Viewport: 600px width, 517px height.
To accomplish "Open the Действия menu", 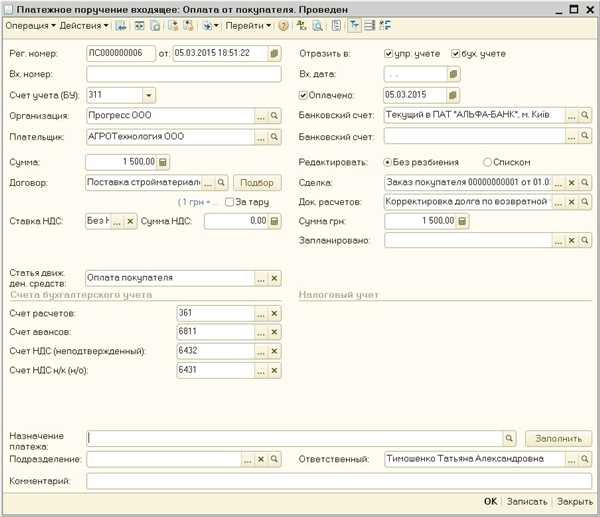I will pos(84,26).
